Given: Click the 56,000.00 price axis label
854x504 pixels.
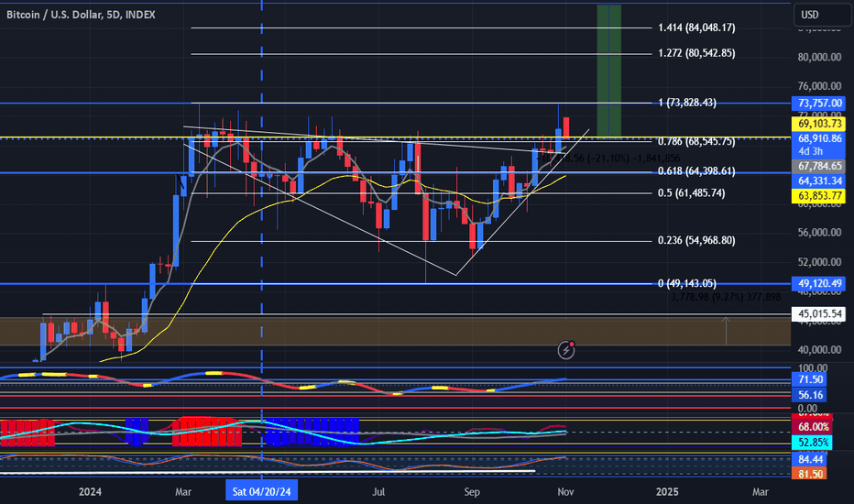Looking at the screenshot, I should pos(819,233).
